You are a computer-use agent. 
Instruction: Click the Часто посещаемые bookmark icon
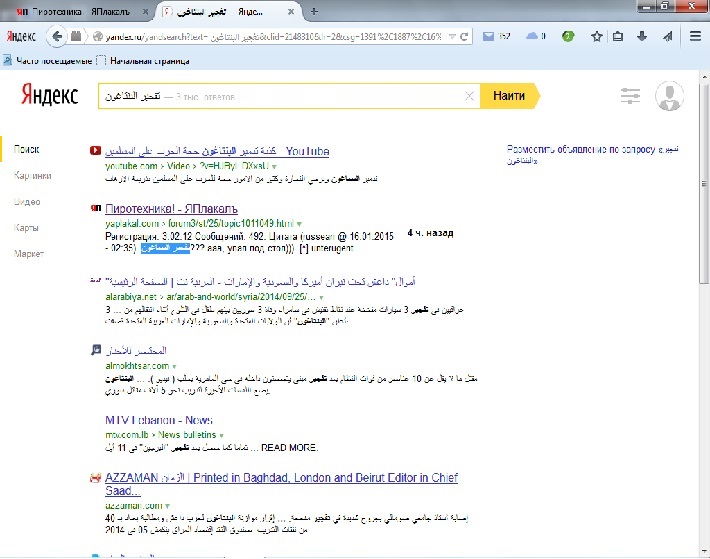(7, 60)
